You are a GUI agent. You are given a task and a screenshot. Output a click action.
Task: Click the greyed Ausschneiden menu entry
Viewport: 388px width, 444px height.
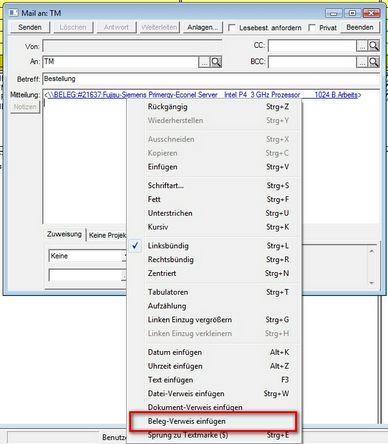pos(214,139)
